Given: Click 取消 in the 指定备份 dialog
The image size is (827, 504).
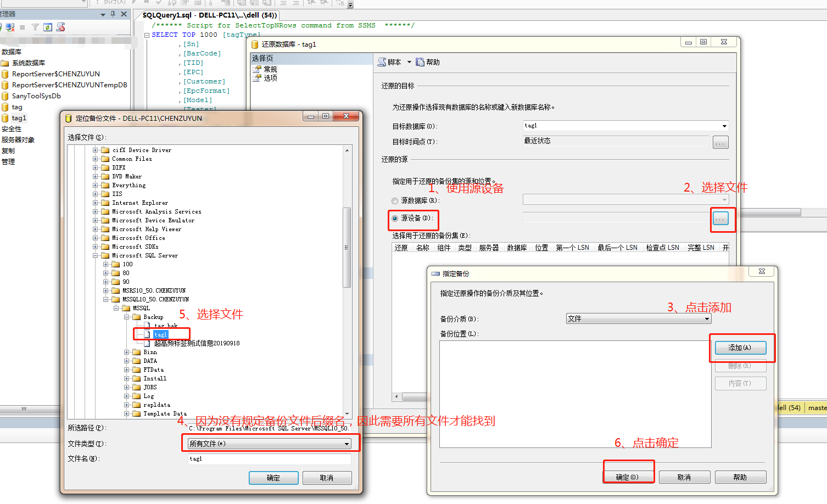Looking at the screenshot, I should tap(684, 477).
